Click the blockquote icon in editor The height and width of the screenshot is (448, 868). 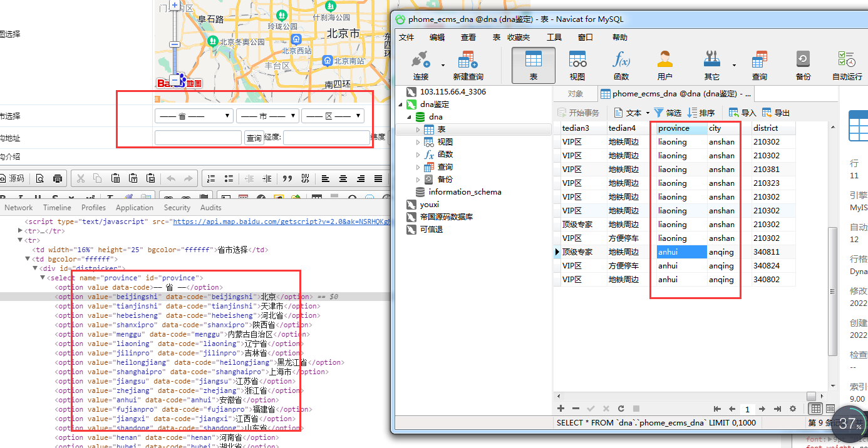point(287,178)
